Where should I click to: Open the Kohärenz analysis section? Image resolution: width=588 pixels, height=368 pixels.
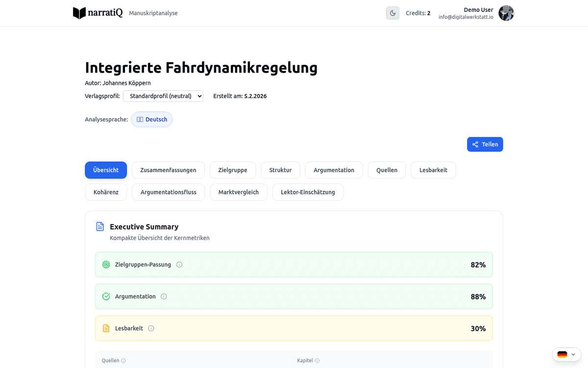click(x=106, y=192)
